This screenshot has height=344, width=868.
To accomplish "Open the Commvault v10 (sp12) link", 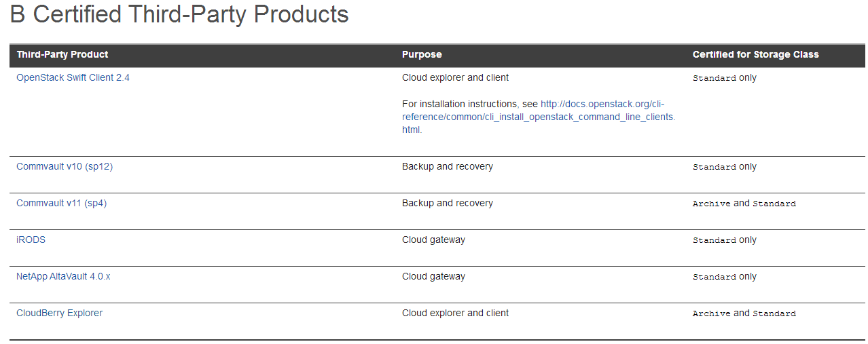I will pyautogui.click(x=65, y=166).
